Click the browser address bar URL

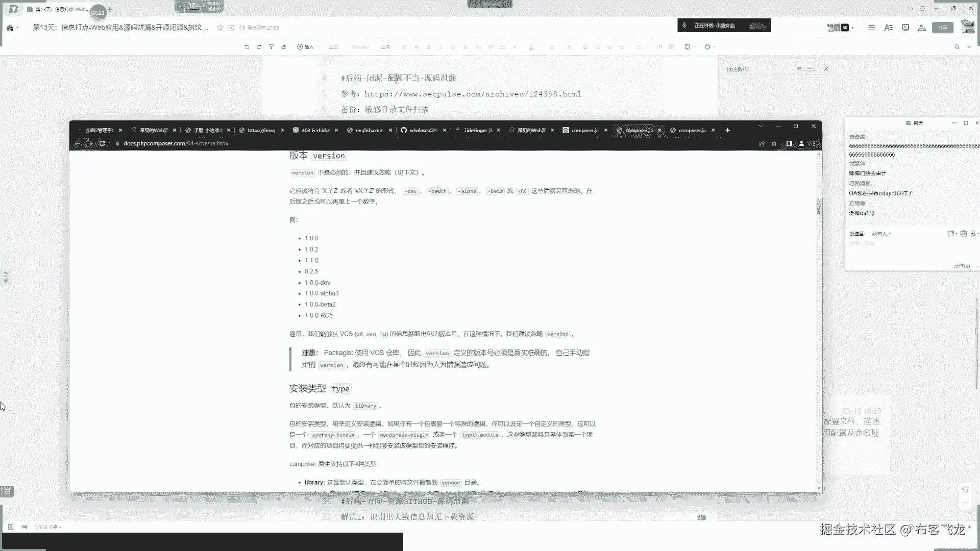(x=176, y=144)
